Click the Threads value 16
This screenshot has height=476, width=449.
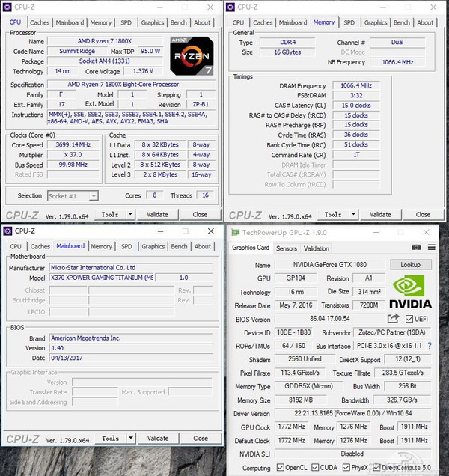pyautogui.click(x=205, y=195)
